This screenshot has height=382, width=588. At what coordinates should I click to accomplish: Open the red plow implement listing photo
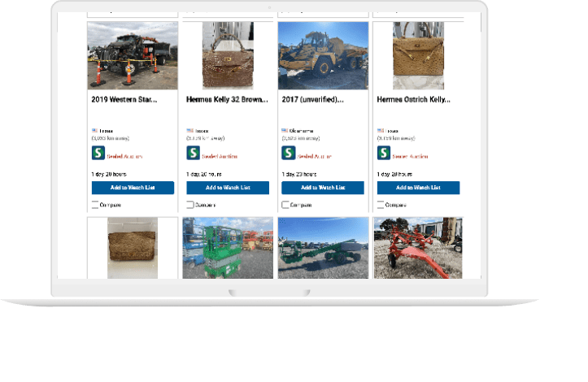[418, 248]
